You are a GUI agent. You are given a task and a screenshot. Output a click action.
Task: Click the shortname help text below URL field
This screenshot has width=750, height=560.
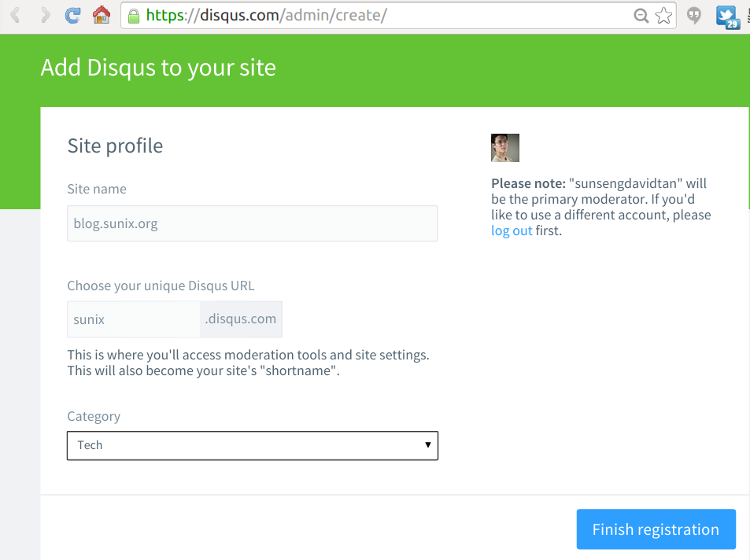pyautogui.click(x=248, y=363)
